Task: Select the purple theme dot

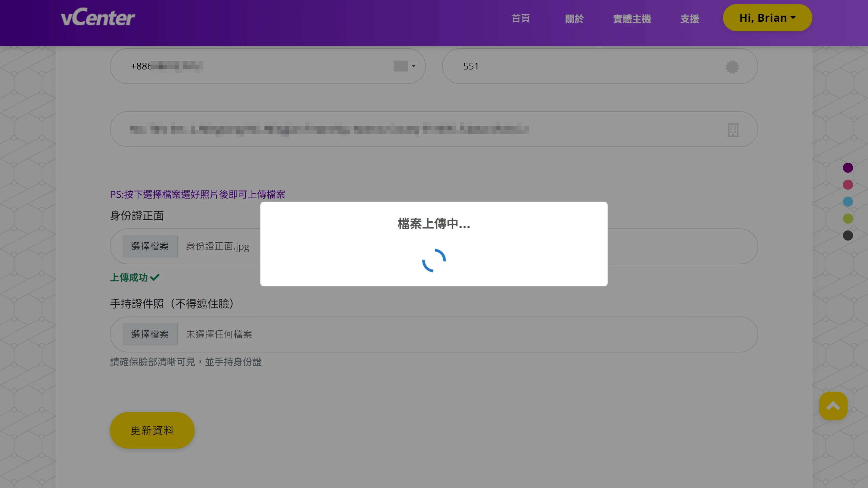Action: click(848, 167)
